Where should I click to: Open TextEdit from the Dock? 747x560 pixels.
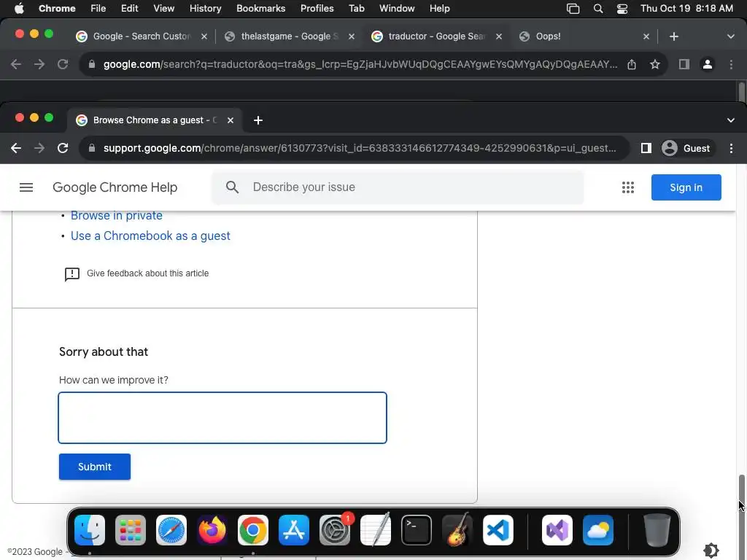click(x=376, y=529)
